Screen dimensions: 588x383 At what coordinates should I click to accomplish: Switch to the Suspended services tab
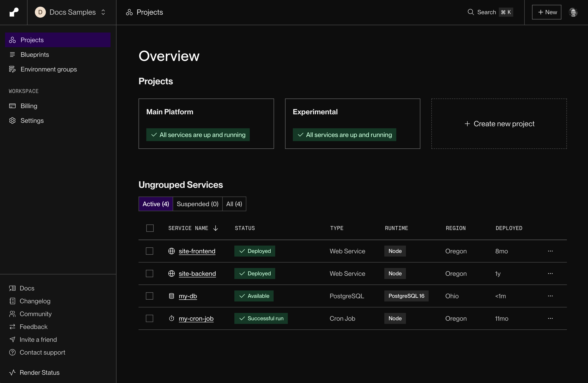[x=197, y=204]
